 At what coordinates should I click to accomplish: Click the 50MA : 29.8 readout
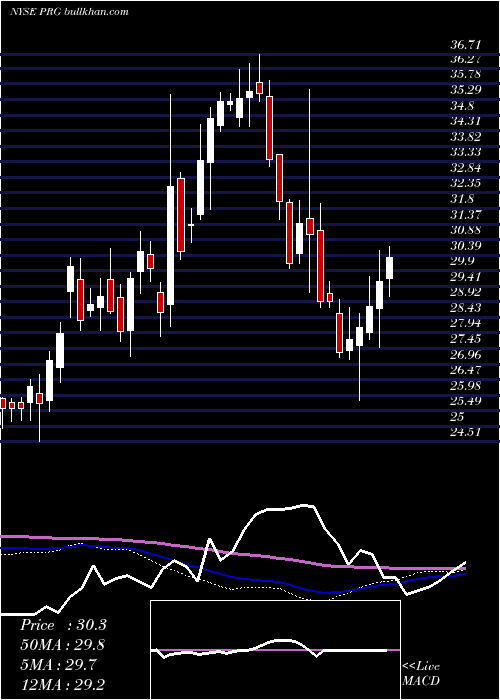tap(63, 645)
